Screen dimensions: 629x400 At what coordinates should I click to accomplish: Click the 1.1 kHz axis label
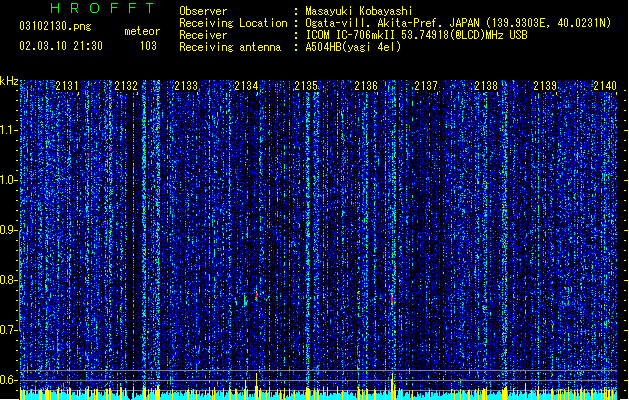[8, 130]
